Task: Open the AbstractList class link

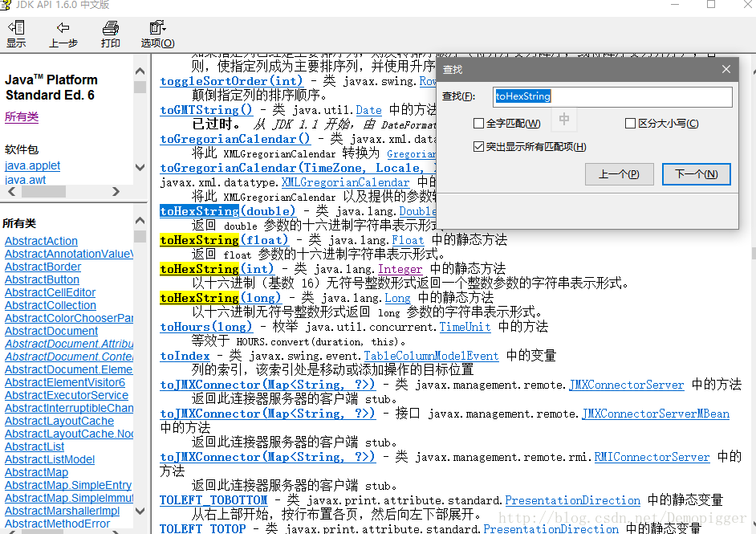Action: 35,446
